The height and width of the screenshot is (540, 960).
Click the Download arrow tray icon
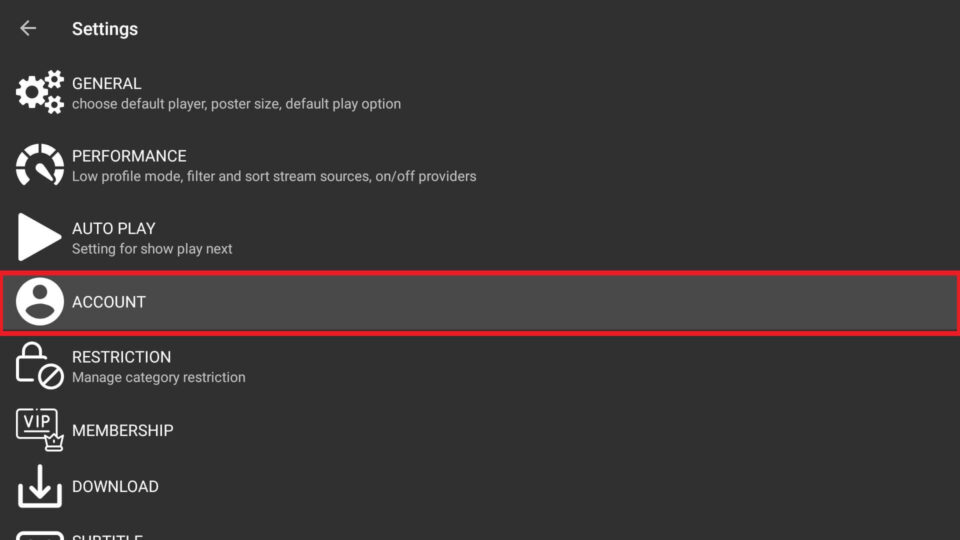tap(40, 486)
